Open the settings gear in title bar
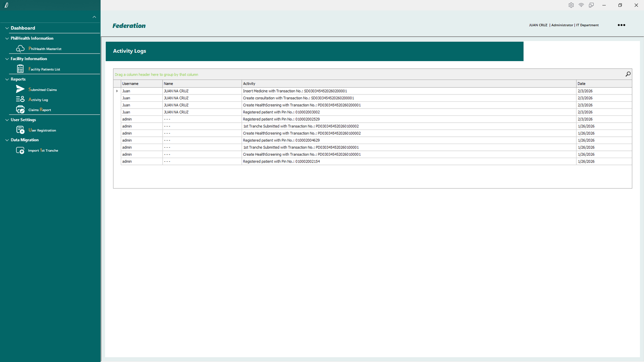 tap(571, 5)
